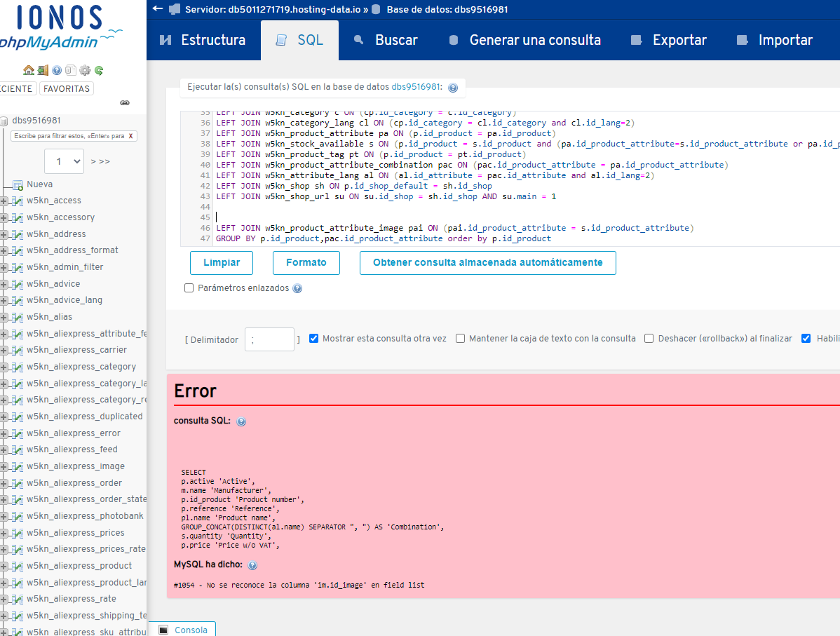Click 'Base de datos: dbs9516981' breadcrumb
This screenshot has height=636, width=840.
tap(447, 9)
